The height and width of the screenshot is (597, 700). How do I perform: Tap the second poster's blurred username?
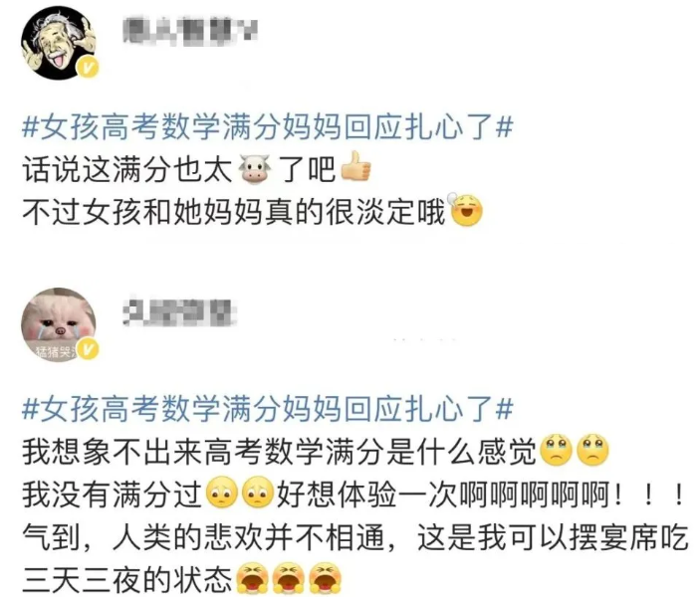(x=179, y=311)
